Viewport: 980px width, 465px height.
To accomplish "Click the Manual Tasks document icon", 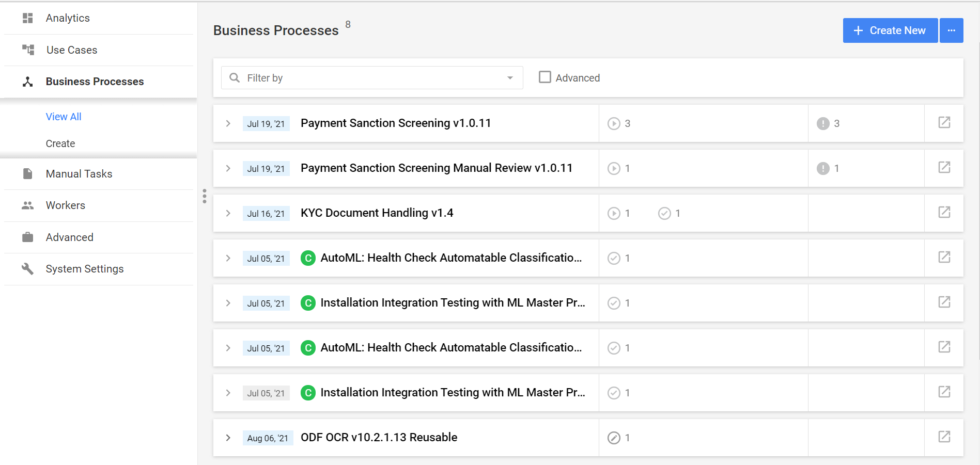I will 28,174.
